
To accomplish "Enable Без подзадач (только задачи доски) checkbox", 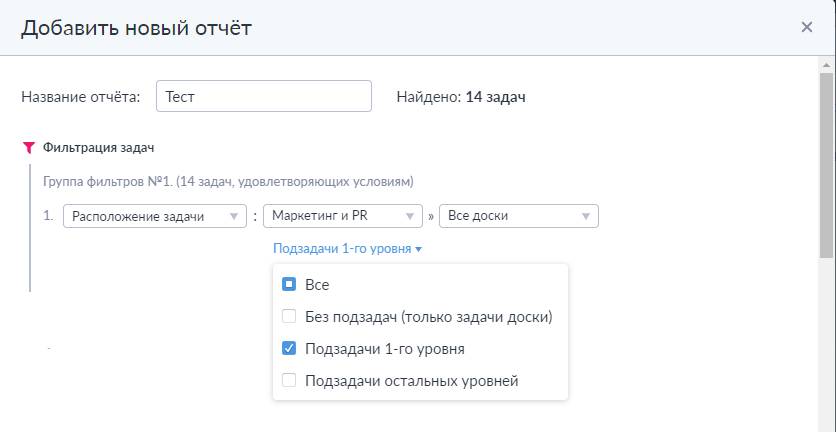I will click(289, 317).
